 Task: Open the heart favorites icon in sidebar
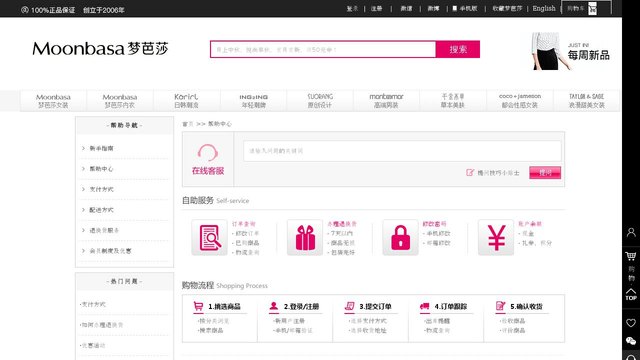tap(631, 323)
